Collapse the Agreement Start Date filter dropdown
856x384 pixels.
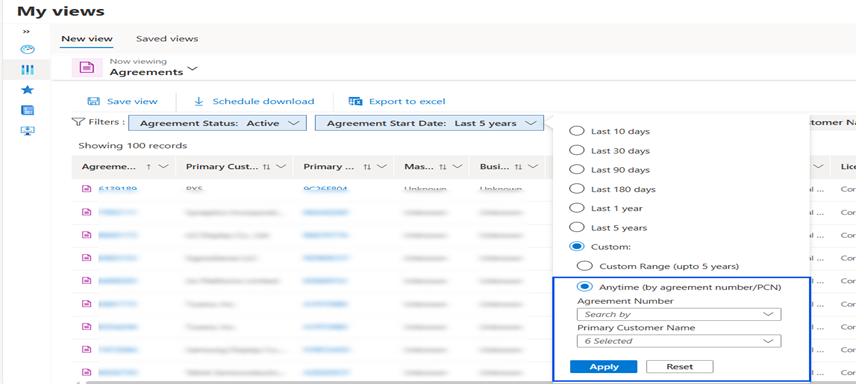429,123
